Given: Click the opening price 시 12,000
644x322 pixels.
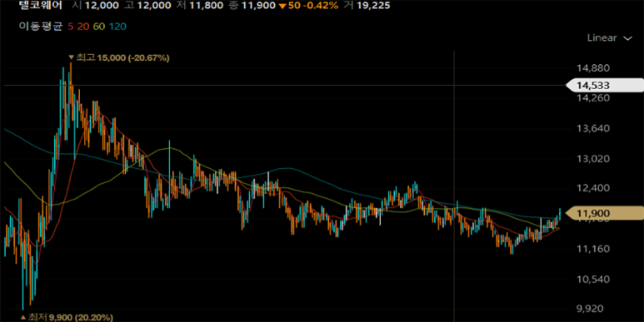Looking at the screenshot, I should (x=95, y=6).
